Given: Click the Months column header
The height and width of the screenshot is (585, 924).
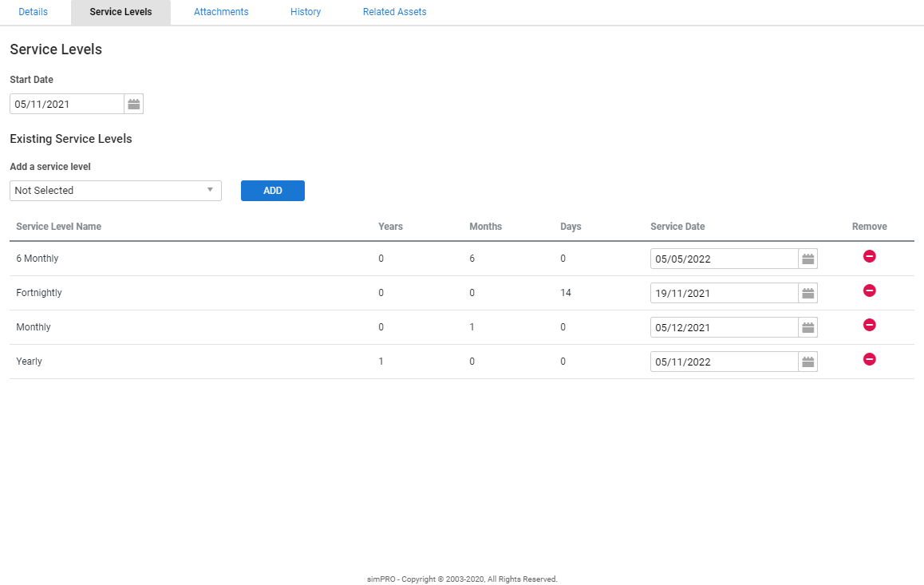Looking at the screenshot, I should (486, 226).
